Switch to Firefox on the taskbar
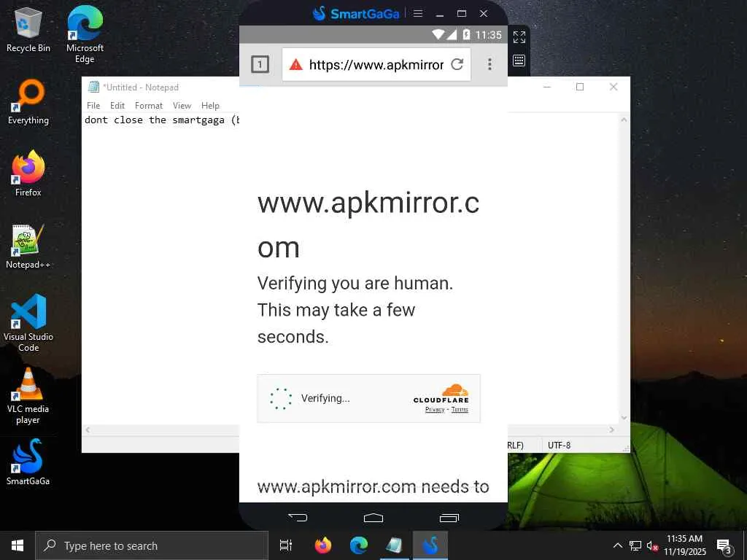 [323, 545]
